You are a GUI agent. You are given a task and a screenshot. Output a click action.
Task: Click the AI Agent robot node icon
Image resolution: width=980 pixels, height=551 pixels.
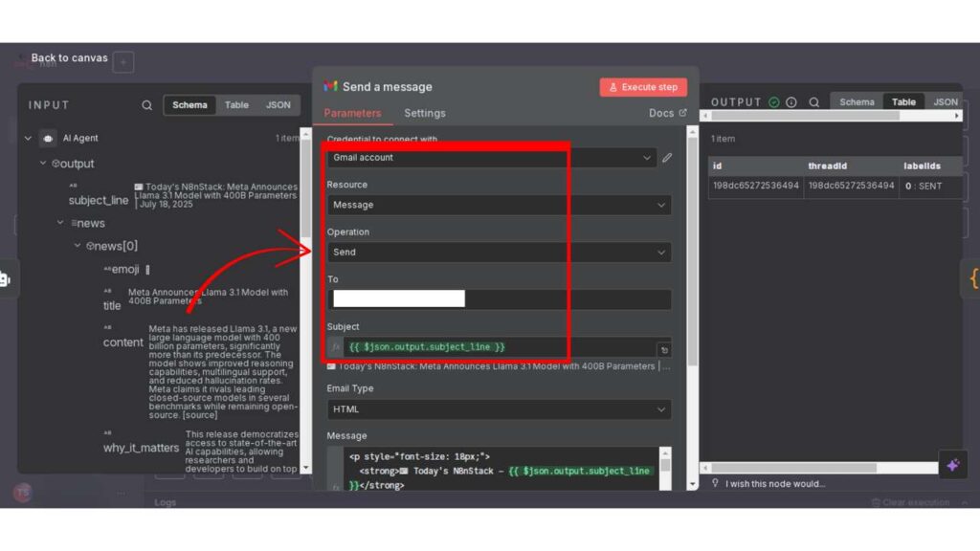click(47, 139)
